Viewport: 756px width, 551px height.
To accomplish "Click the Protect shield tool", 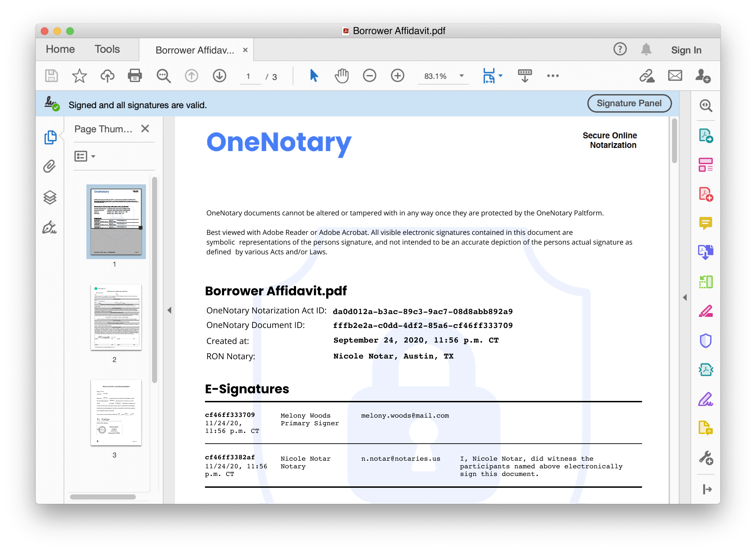I will coord(706,340).
